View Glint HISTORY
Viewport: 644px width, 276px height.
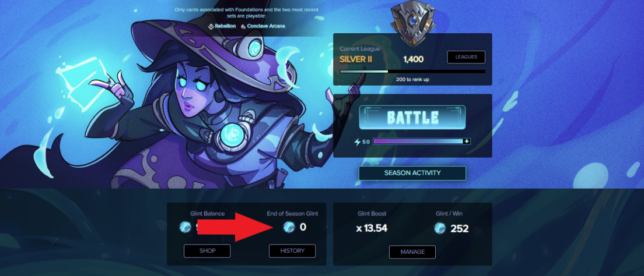(292, 250)
